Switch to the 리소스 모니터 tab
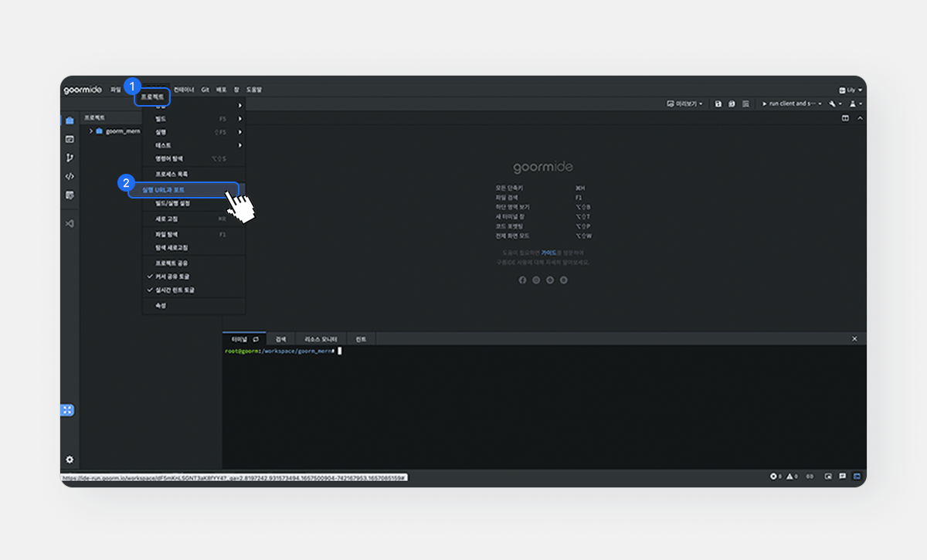The image size is (927, 560). tap(321, 339)
